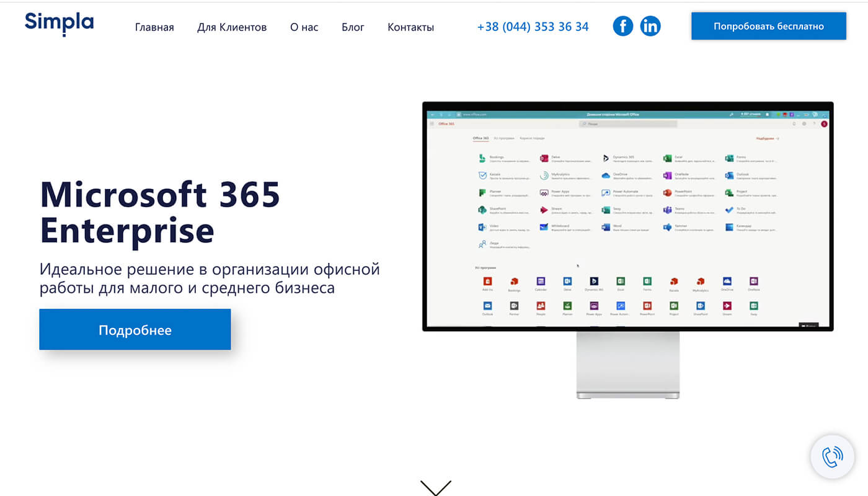Click the floating phone callback icon
Image resolution: width=868 pixels, height=496 pixels.
tap(833, 456)
